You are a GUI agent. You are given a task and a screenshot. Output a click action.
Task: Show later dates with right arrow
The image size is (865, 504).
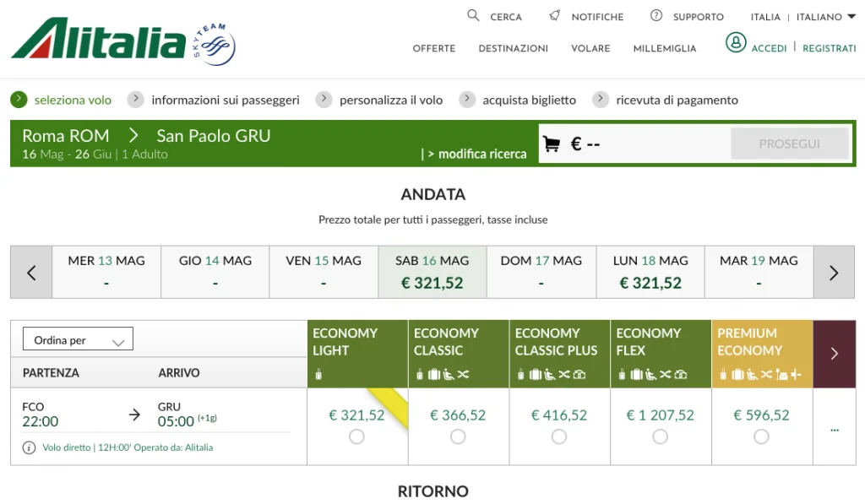pyautogui.click(x=834, y=273)
